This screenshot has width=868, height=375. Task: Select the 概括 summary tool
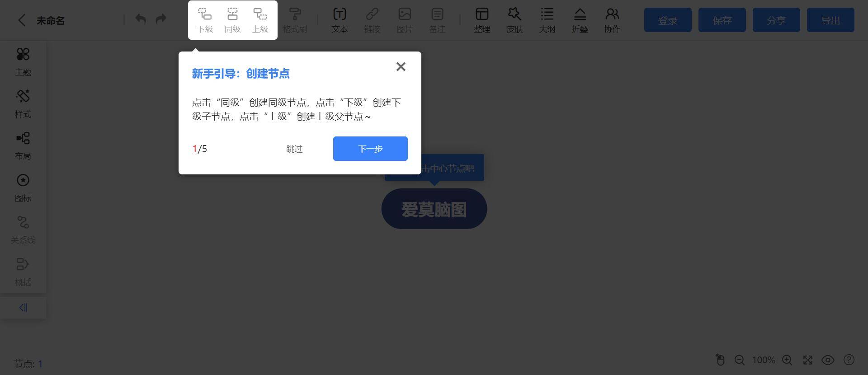pos(23,272)
